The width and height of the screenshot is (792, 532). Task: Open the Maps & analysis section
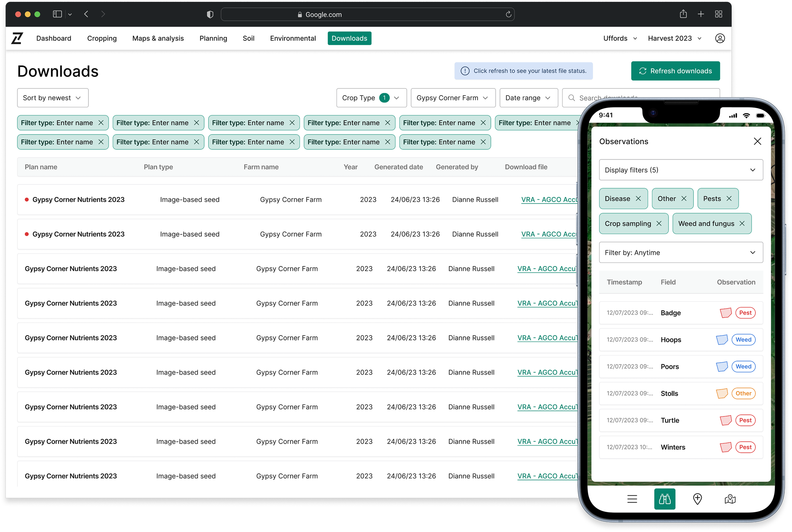[x=158, y=38]
